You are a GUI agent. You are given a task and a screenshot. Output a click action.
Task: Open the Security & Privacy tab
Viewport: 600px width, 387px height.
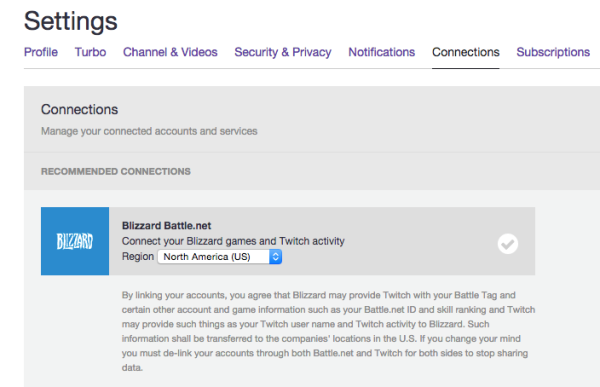[283, 52]
